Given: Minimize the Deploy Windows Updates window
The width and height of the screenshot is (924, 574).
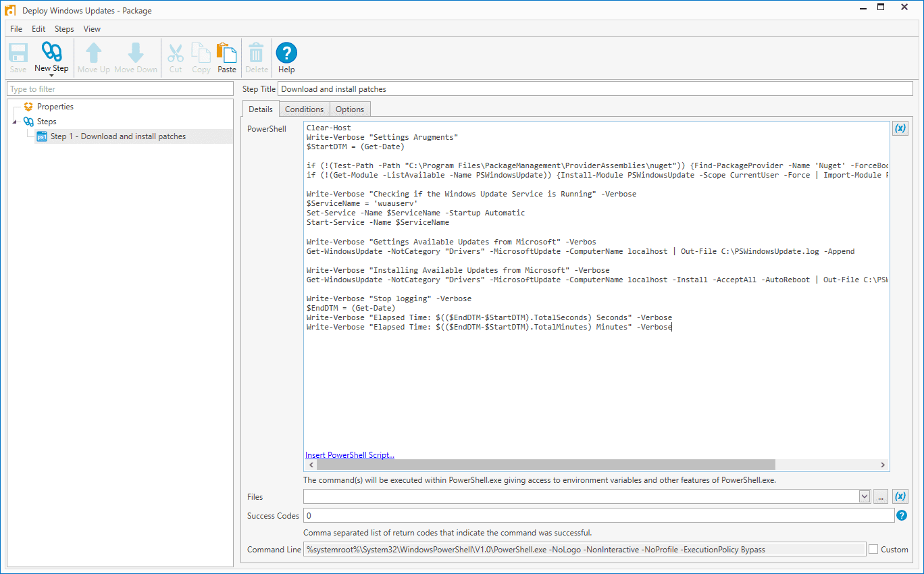Looking at the screenshot, I should [x=863, y=7].
